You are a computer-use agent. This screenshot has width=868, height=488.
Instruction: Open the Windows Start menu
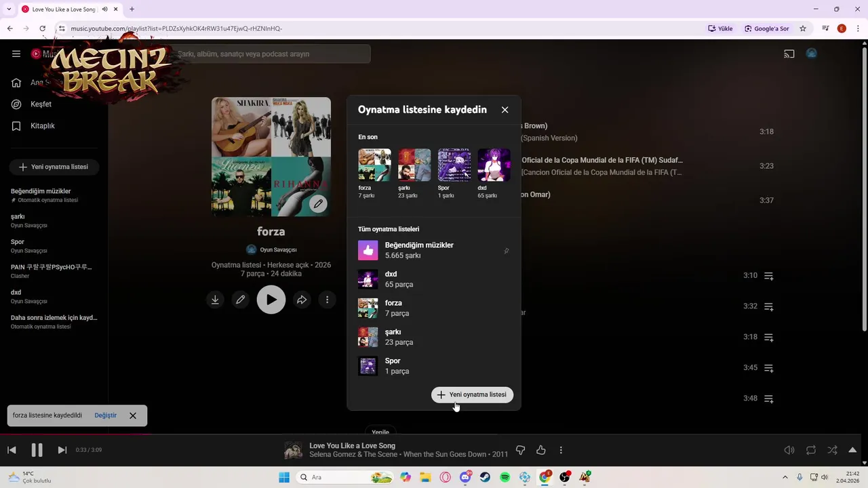coord(284,477)
